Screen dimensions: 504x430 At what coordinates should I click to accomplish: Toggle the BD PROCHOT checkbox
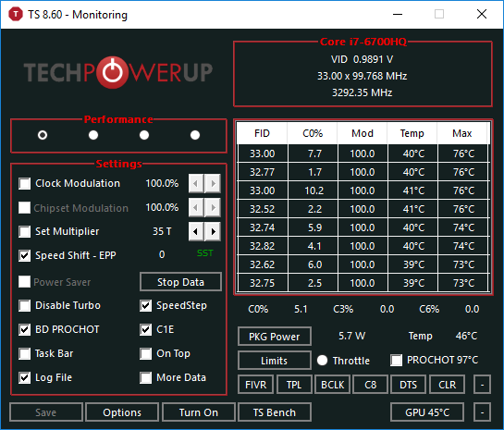point(25,330)
